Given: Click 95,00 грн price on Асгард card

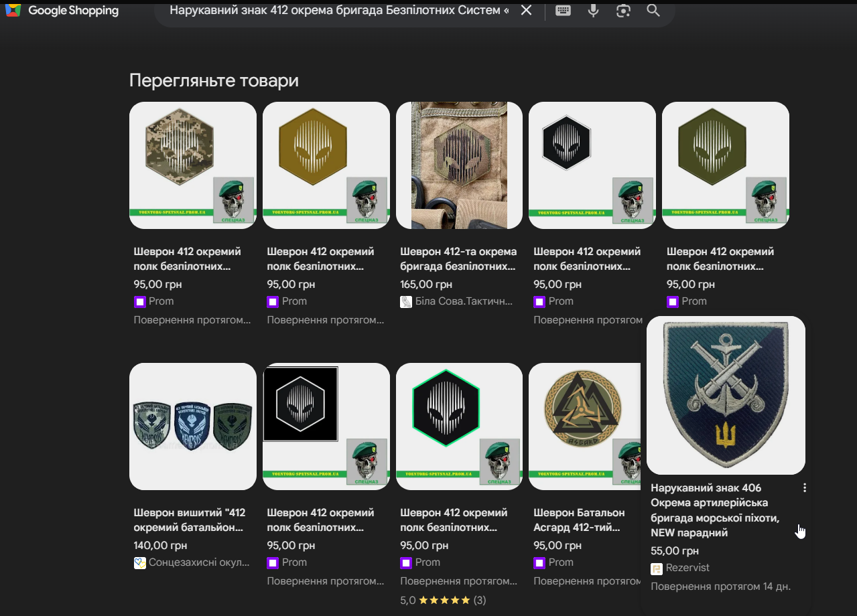Looking at the screenshot, I should point(557,546).
